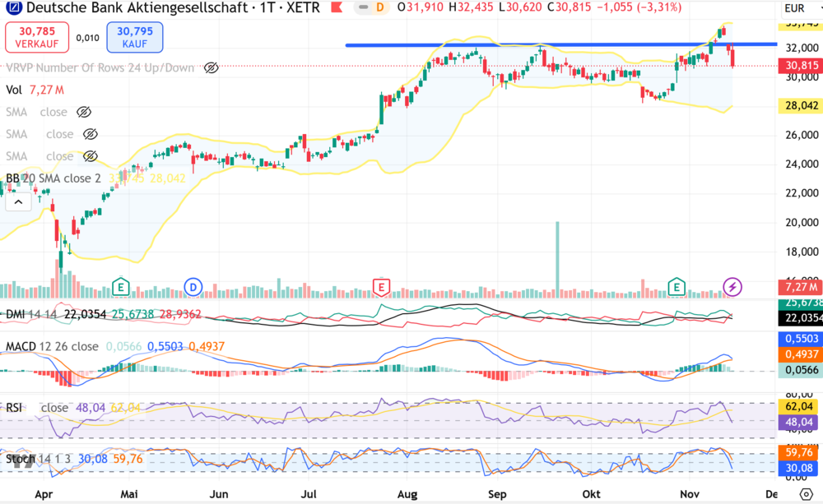Unflag the symbol via red flag icon
The height and width of the screenshot is (504, 823).
337,7
